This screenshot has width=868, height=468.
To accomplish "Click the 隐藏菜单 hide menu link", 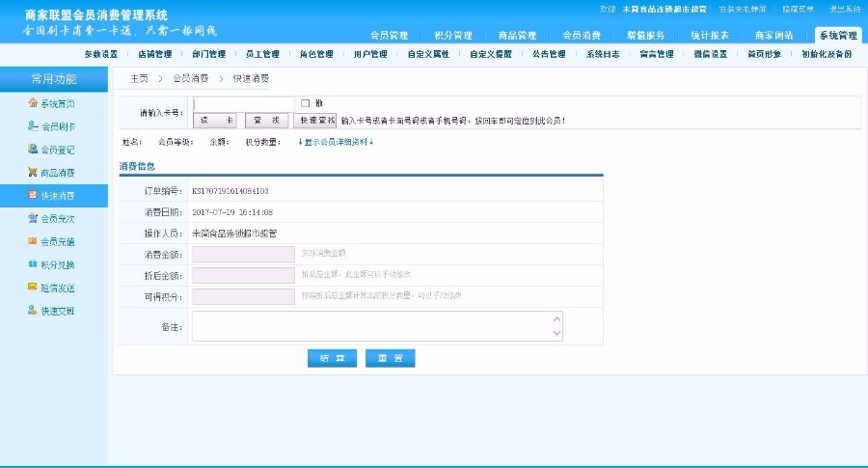I will click(798, 9).
